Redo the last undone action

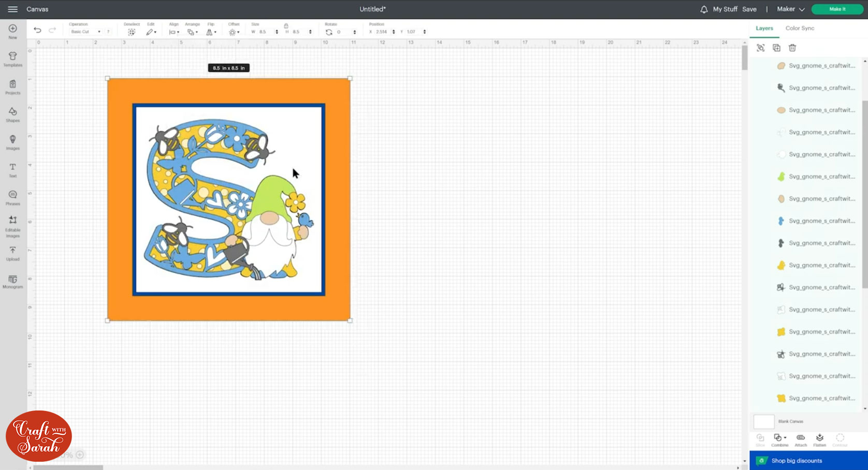pos(52,31)
